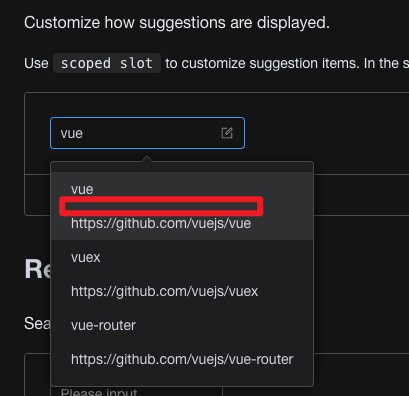Focus the "Please input" field at the bottom
The height and width of the screenshot is (396, 409).
pyautogui.click(x=137, y=391)
